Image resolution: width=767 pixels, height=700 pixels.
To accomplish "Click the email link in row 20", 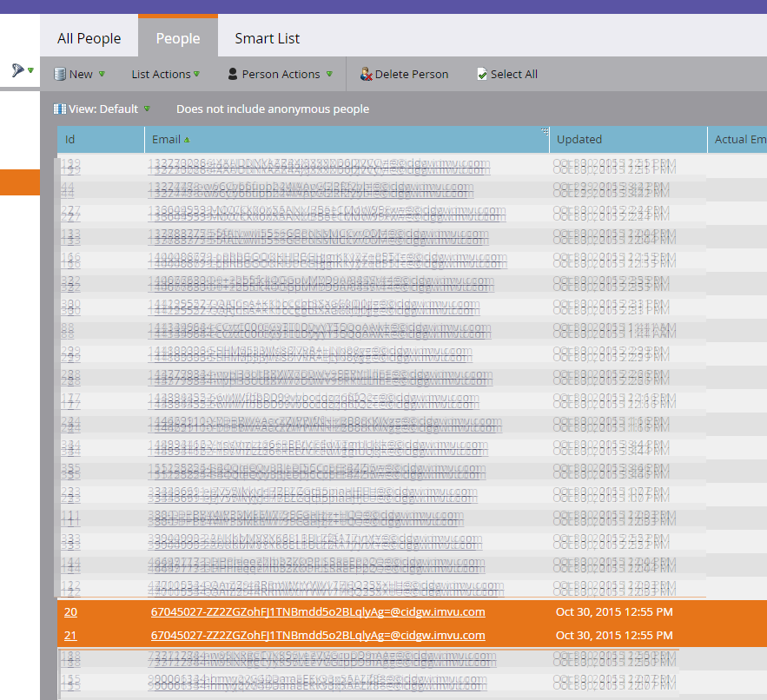I will point(318,612).
